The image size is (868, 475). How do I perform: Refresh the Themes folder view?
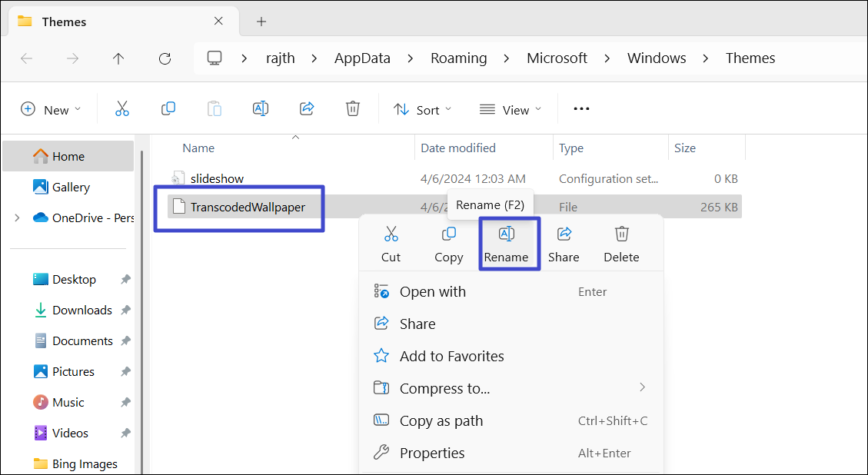tap(165, 58)
